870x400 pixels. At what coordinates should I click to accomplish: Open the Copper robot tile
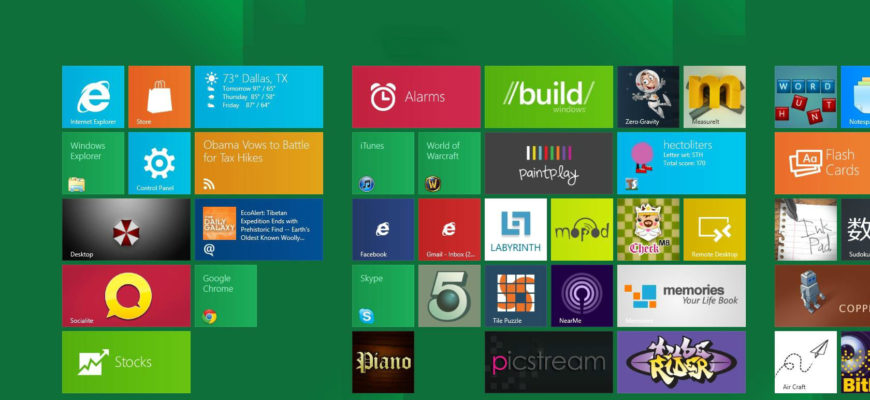[822, 296]
